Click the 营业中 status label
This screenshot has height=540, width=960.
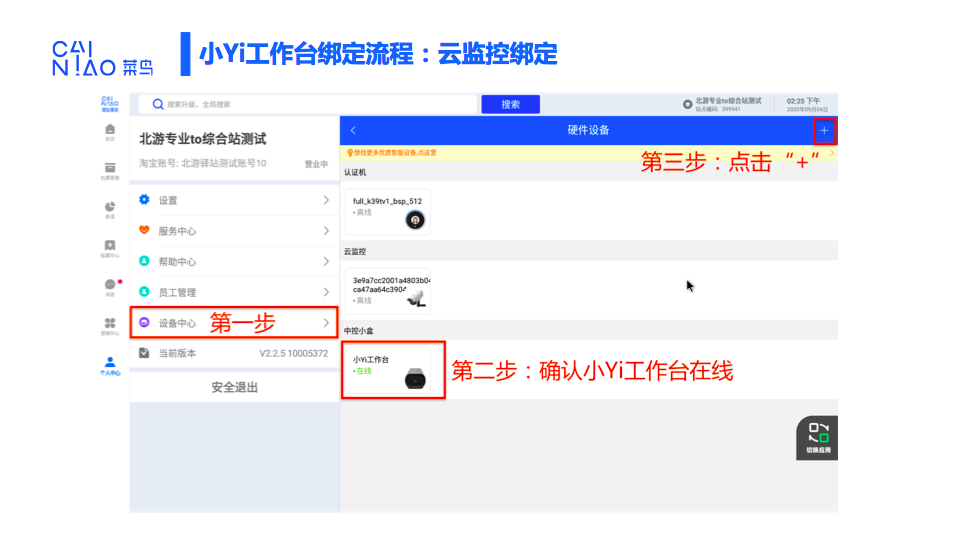[317, 164]
